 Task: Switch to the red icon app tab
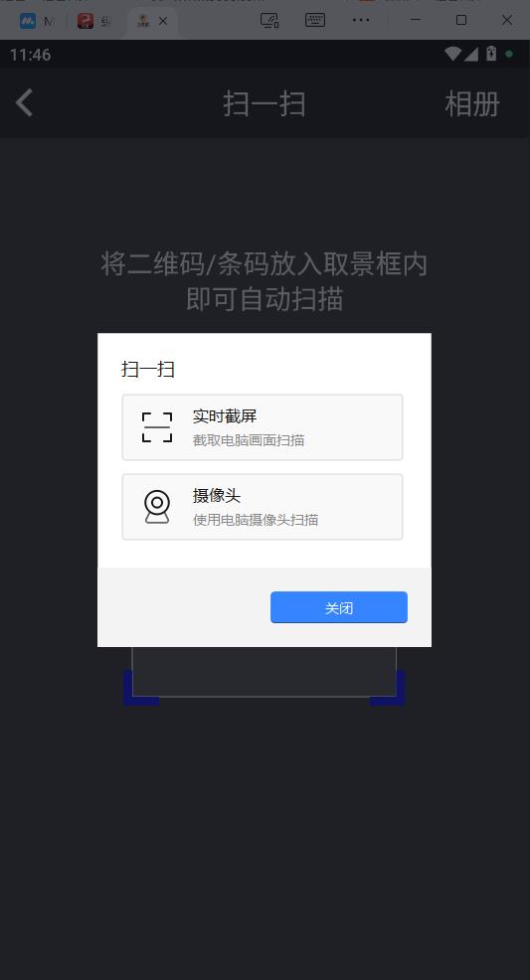[x=86, y=21]
